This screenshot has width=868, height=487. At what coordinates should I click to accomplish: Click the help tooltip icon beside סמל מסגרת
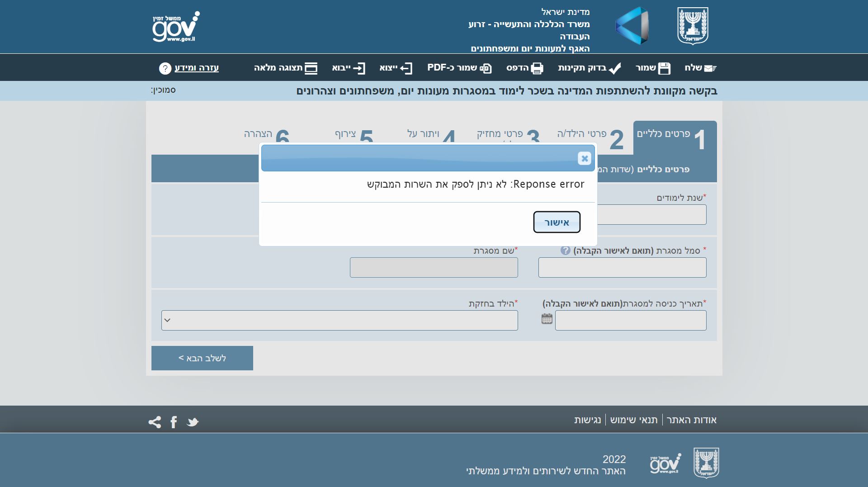pos(566,251)
